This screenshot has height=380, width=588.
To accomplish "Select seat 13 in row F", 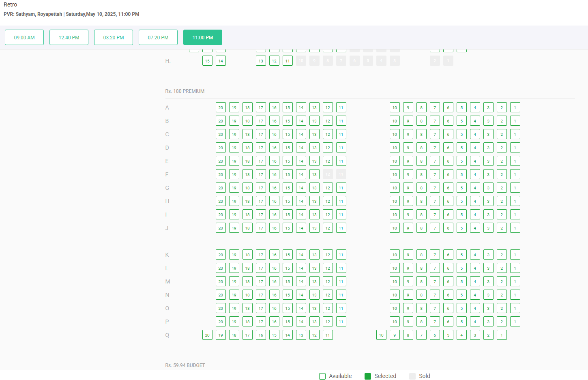I will click(314, 174).
